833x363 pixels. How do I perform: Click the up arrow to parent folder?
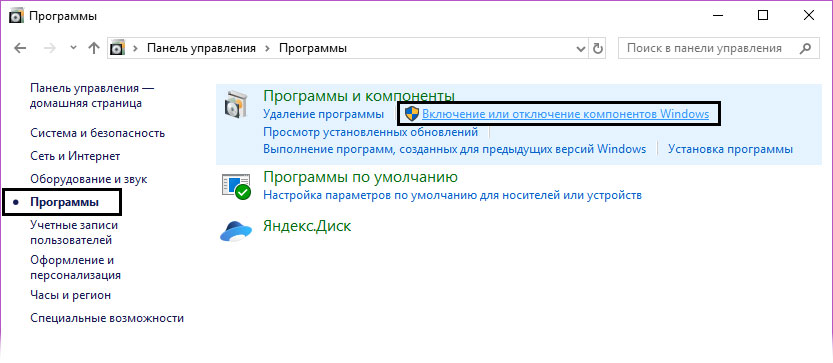(x=94, y=48)
